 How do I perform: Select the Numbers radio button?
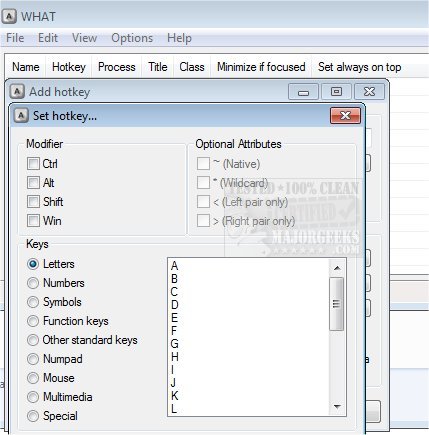pos(33,283)
